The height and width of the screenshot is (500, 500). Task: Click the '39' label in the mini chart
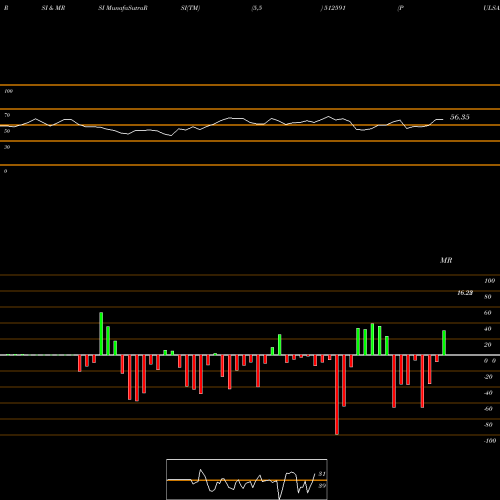coord(322,486)
